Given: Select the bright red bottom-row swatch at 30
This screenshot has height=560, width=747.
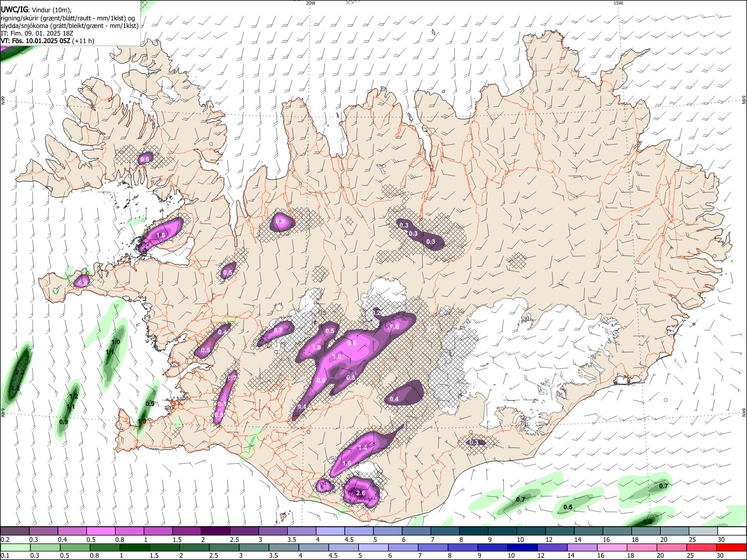Looking at the screenshot, I should 731,548.
